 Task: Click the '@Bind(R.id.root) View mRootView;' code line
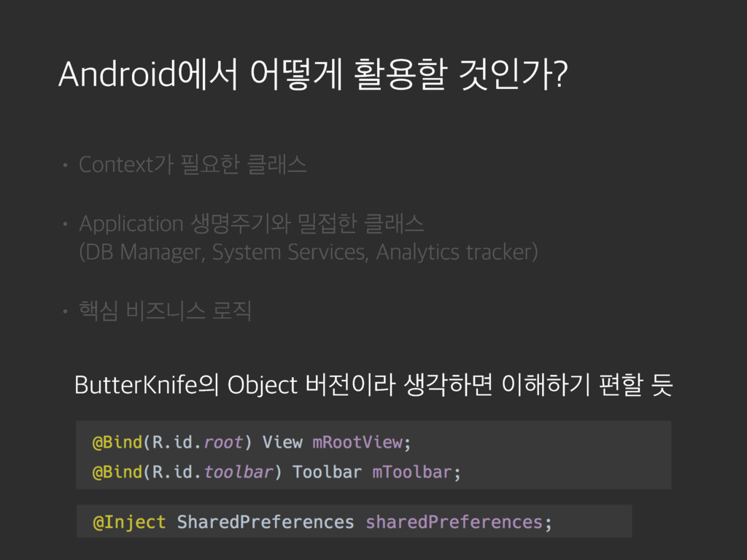[252, 443]
